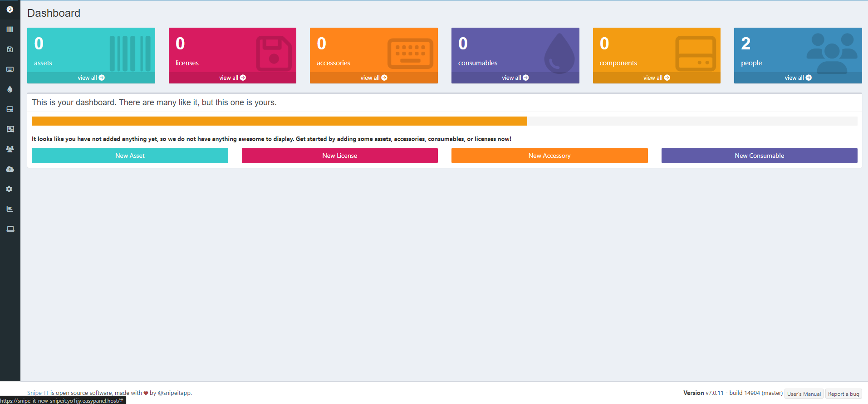Expand Reports via the sidebar chart icon

(x=10, y=209)
